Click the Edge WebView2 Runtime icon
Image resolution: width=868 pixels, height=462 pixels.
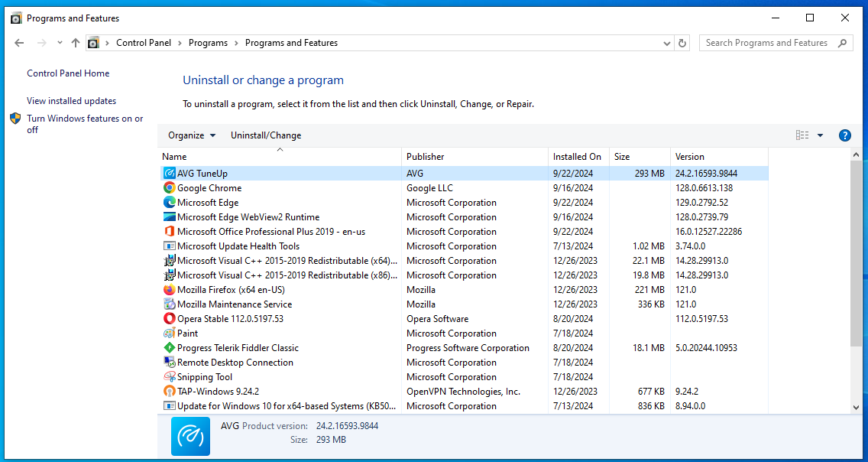pyautogui.click(x=170, y=216)
